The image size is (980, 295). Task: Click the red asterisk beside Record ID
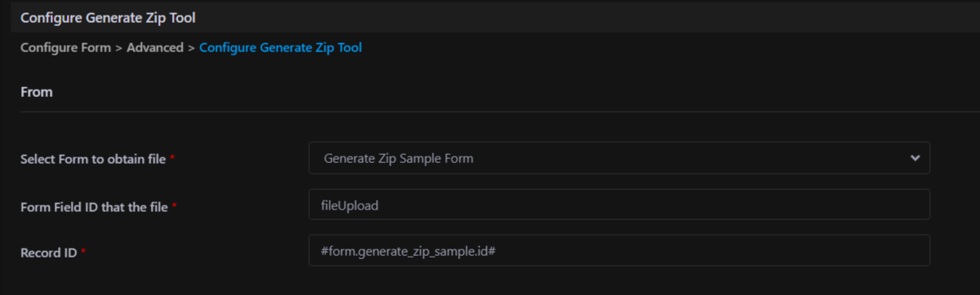(x=84, y=252)
